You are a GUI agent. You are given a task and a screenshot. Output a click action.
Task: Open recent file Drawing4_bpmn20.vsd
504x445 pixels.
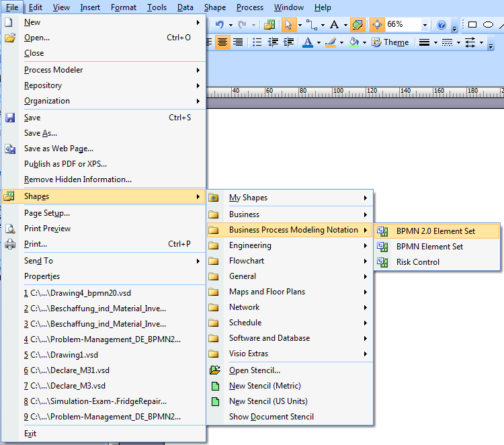pos(103,293)
